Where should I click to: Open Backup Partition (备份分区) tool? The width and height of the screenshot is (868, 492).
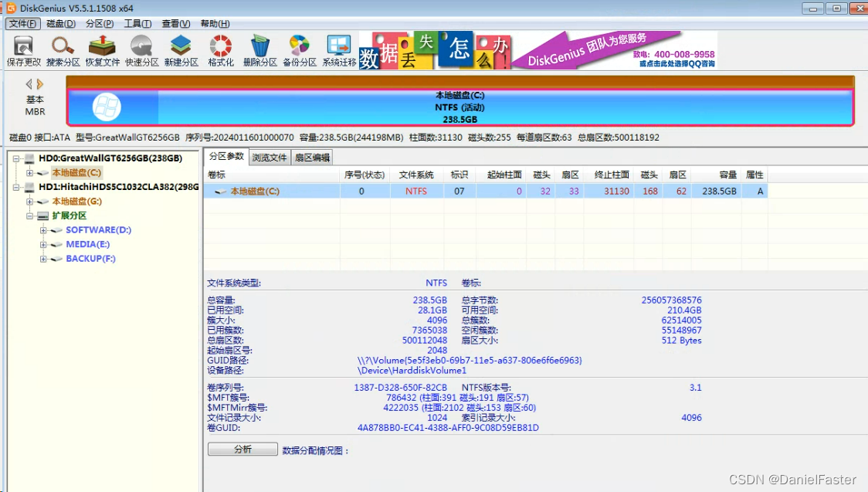click(300, 51)
